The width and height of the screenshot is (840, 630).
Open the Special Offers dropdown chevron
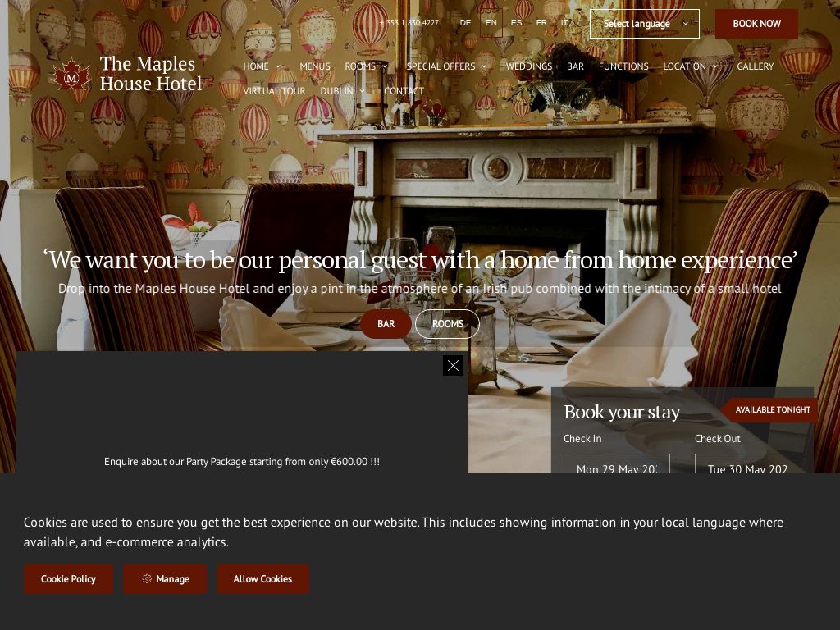484,66
